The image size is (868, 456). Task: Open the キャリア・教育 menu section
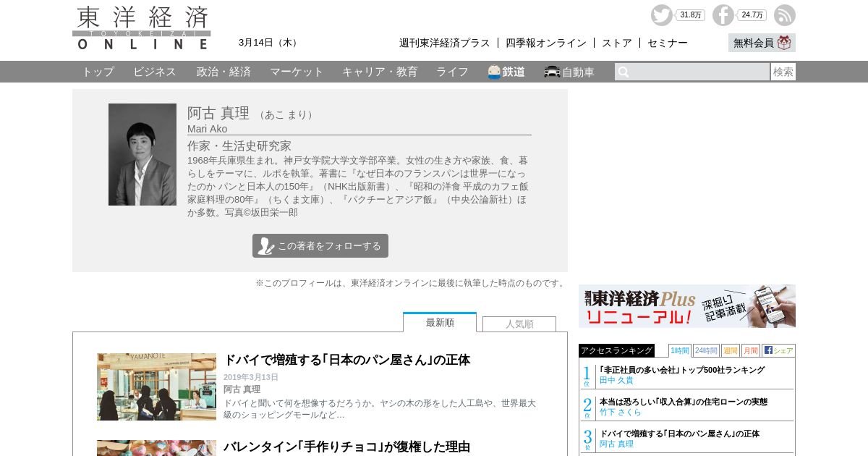pos(380,72)
